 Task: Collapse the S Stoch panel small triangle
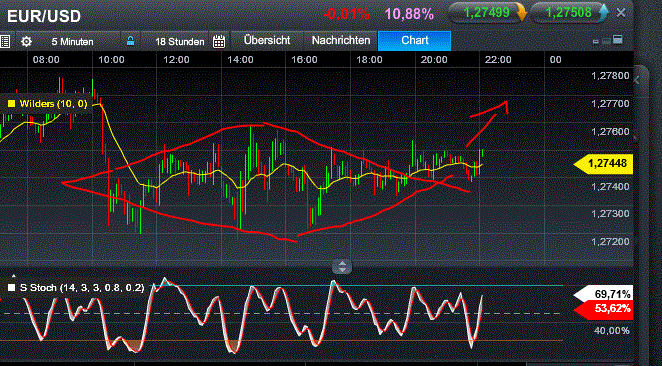point(14,276)
